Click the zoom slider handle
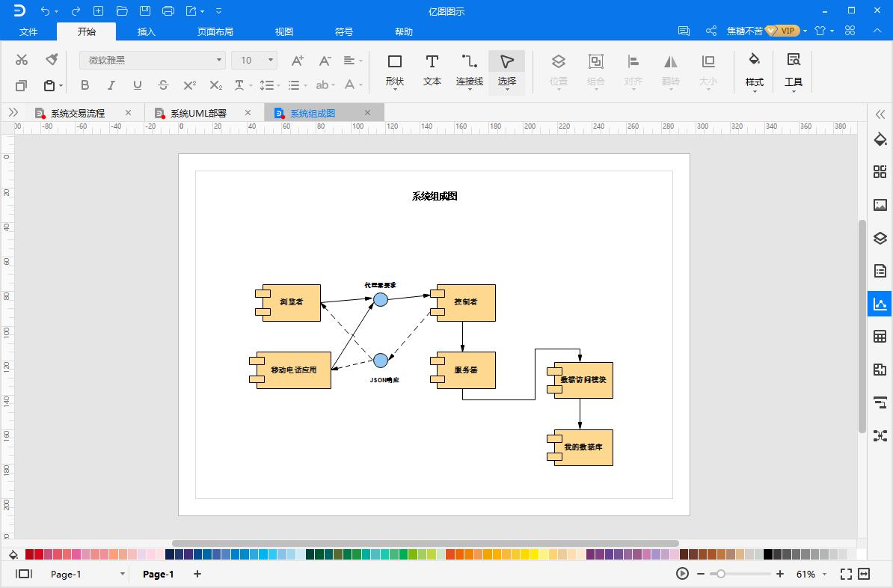The width and height of the screenshot is (893, 588). coord(720,574)
